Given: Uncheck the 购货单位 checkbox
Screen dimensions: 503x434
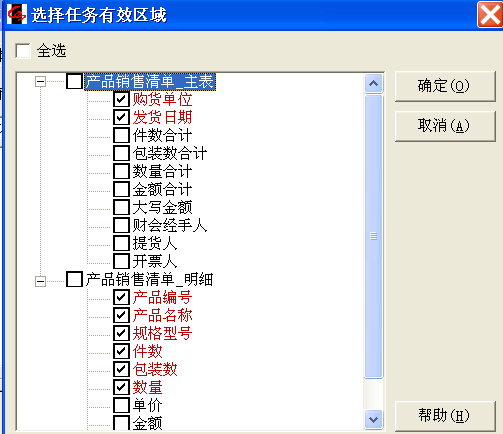Looking at the screenshot, I should pos(121,99).
